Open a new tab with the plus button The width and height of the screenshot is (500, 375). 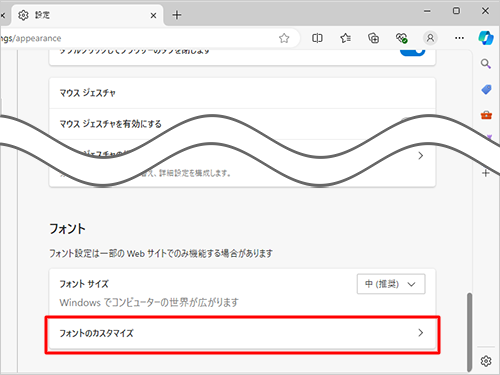click(x=177, y=15)
